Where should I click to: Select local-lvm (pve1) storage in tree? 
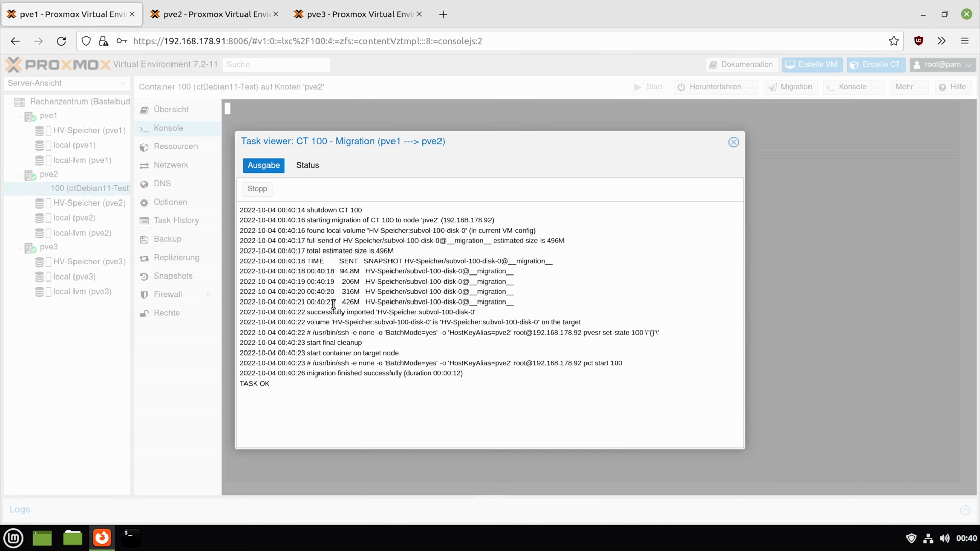[x=82, y=160]
